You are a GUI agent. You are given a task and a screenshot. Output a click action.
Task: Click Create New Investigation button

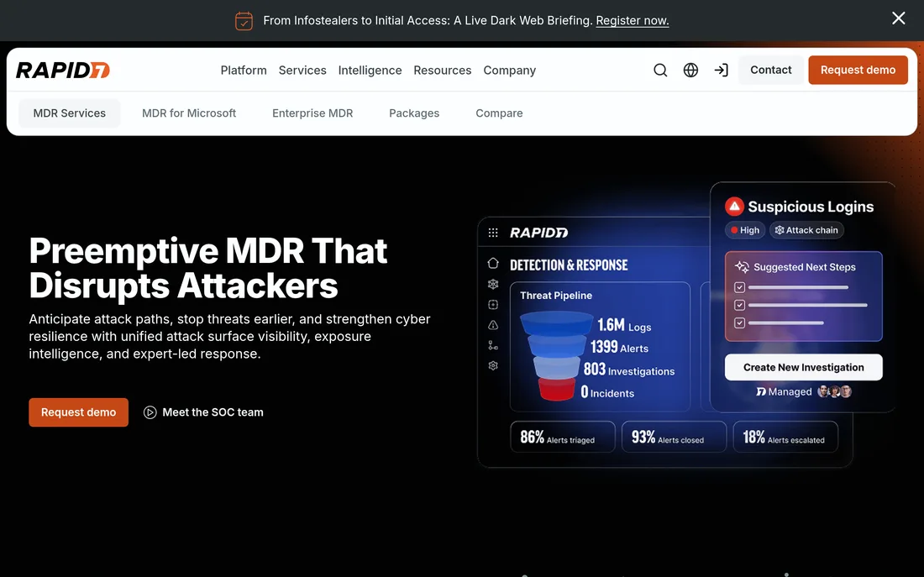point(804,367)
